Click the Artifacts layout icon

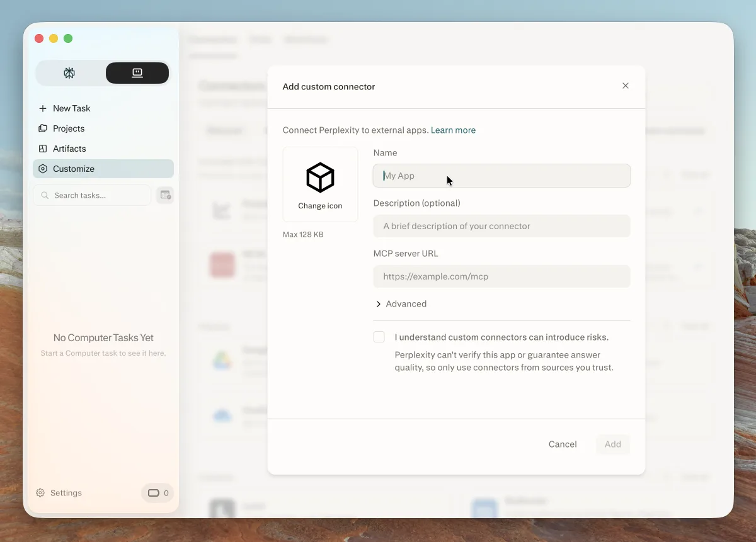[43, 149]
